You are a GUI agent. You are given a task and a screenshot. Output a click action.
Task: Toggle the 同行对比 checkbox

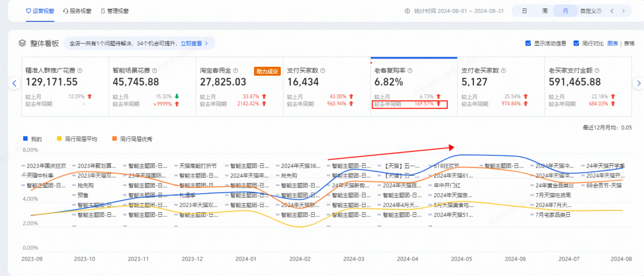[x=576, y=43]
